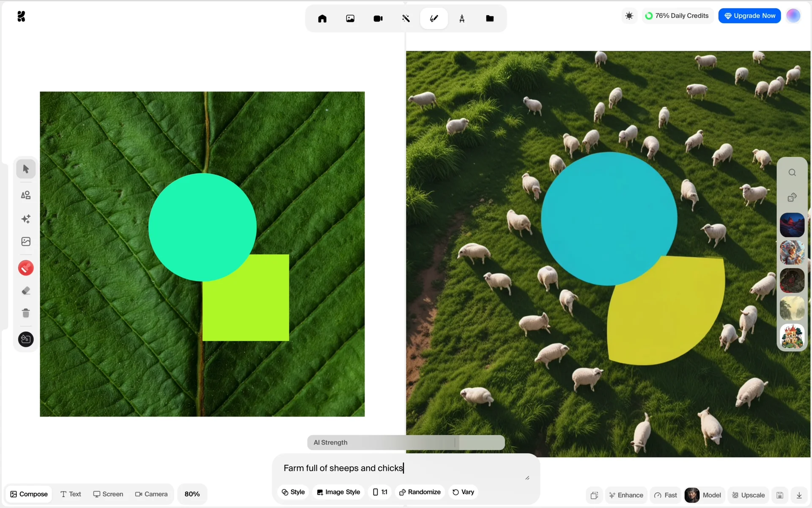Switch to the Text tab
812x508 pixels.
(71, 494)
